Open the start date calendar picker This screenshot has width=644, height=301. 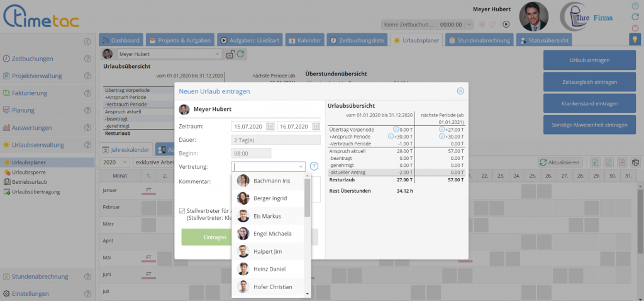[270, 127]
